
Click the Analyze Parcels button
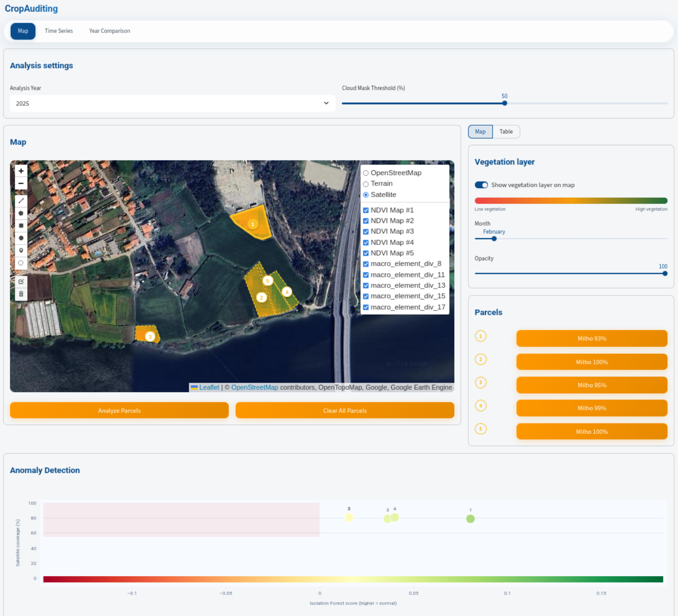[x=119, y=410]
